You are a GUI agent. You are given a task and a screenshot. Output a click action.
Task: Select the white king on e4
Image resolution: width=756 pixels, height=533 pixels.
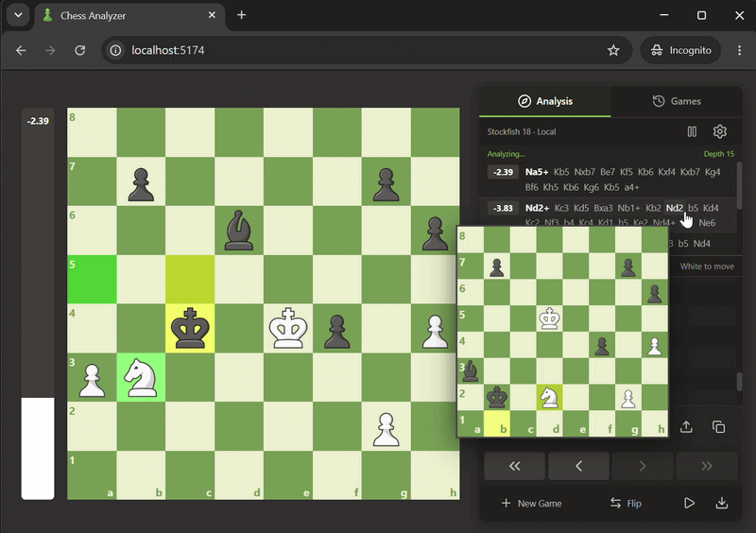point(288,329)
